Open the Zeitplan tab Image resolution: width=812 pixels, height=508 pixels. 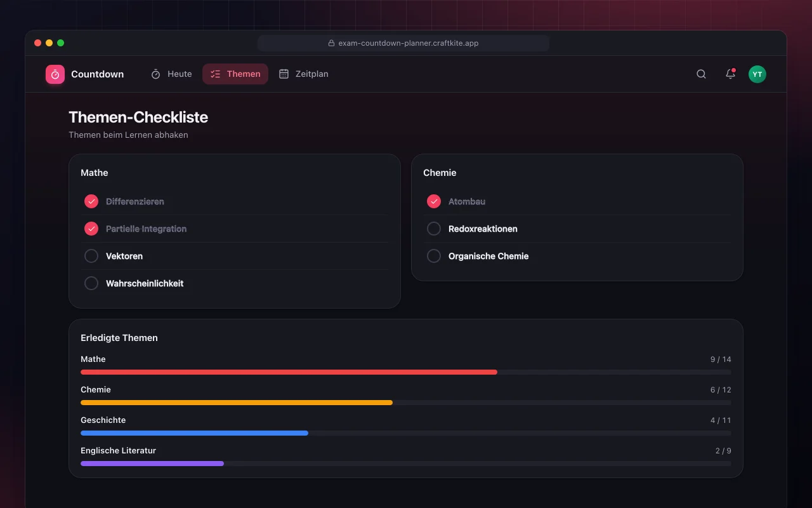pyautogui.click(x=304, y=74)
